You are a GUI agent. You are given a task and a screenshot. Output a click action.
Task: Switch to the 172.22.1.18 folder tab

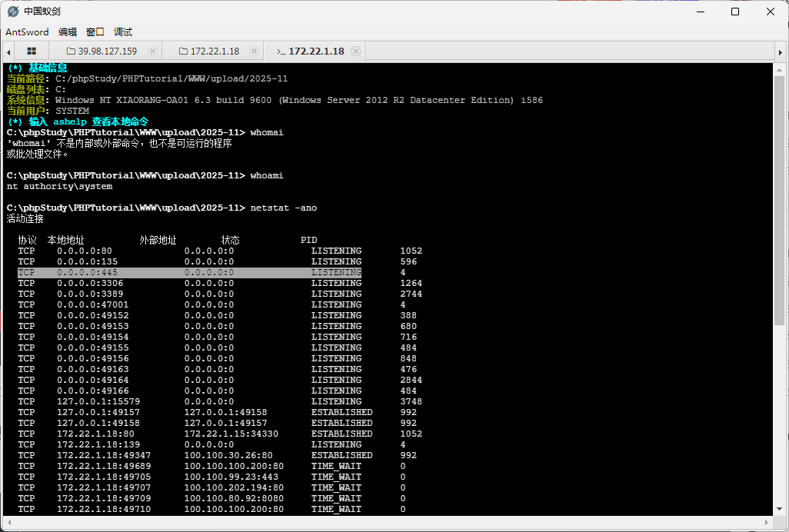point(214,52)
